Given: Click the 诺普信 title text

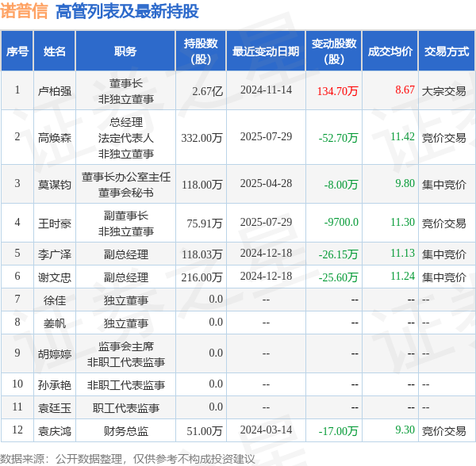Looking at the screenshot, I should [x=24, y=11].
